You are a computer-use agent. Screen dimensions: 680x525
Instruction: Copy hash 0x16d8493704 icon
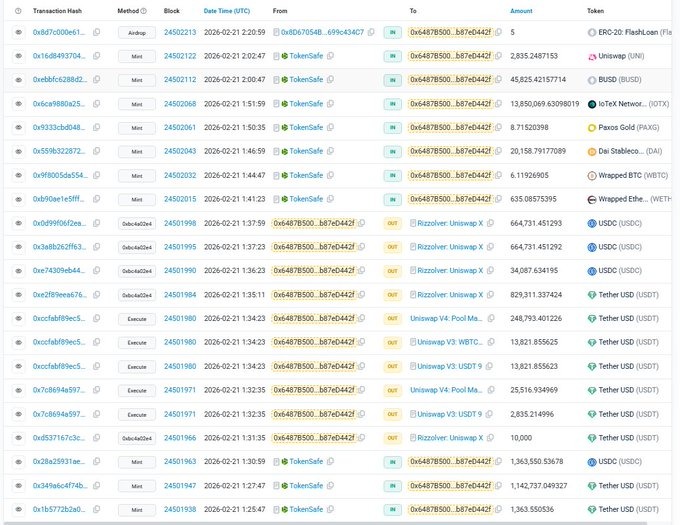pos(96,55)
